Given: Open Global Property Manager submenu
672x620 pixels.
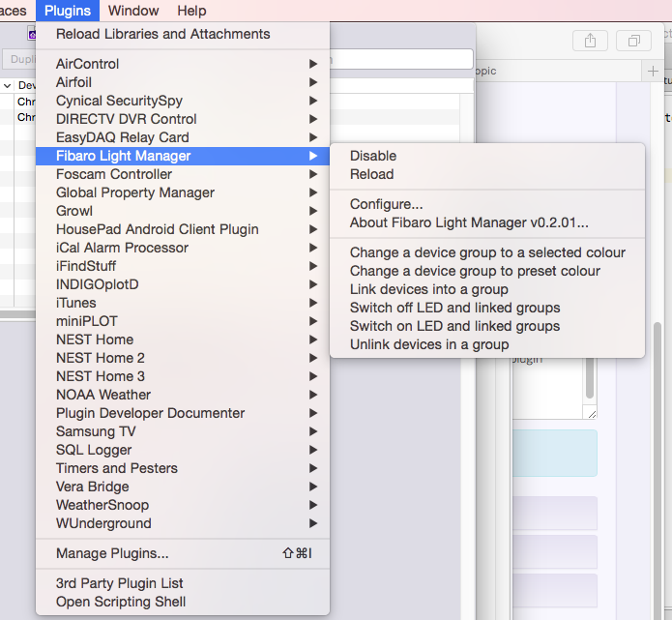Looking at the screenshot, I should [183, 192].
